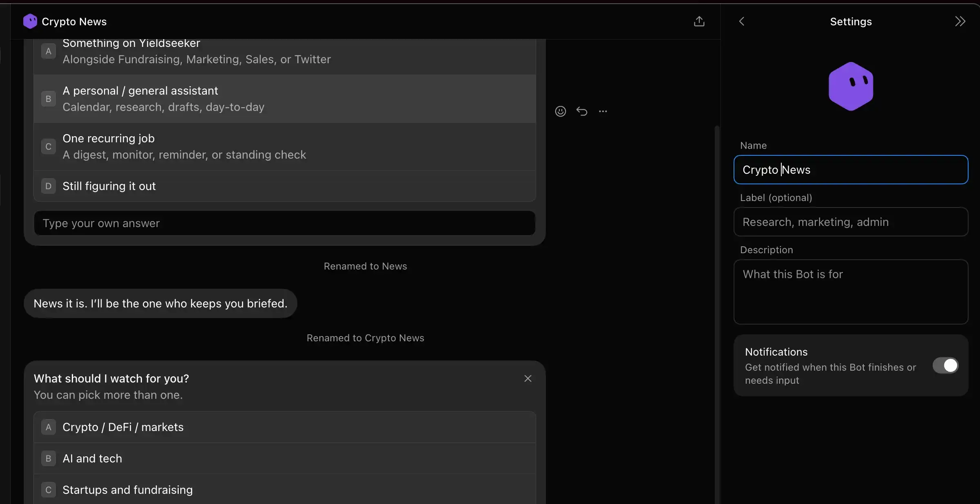Screen dimensions: 980x504
Task: Click the 'Renamed to Crypto News' status text
Action: coord(365,338)
